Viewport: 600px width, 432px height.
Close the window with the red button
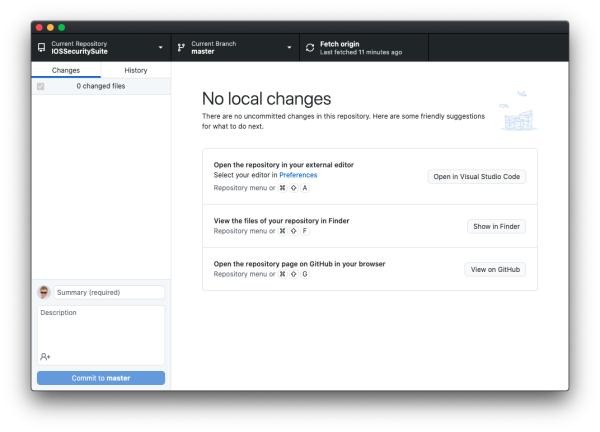(39, 28)
